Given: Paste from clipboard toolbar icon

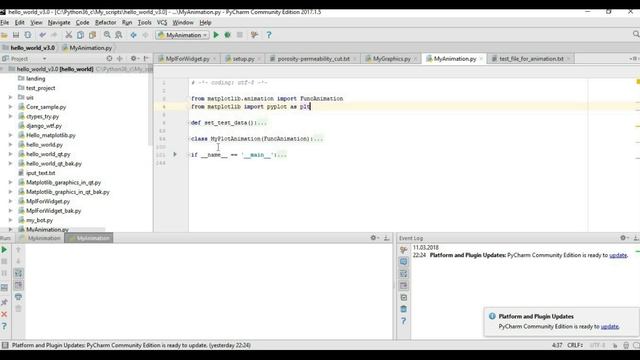Looking at the screenshot, I should click(92, 35).
